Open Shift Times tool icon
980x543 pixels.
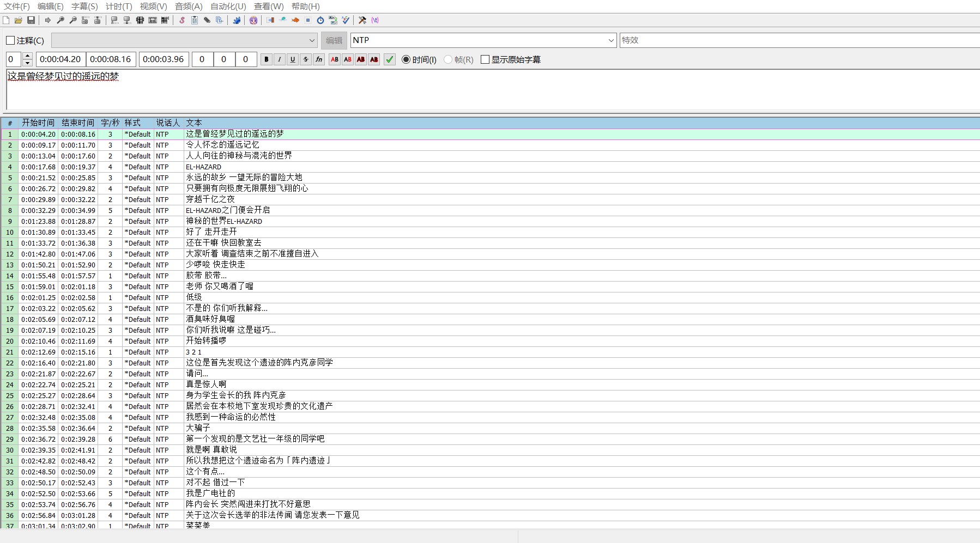click(270, 20)
